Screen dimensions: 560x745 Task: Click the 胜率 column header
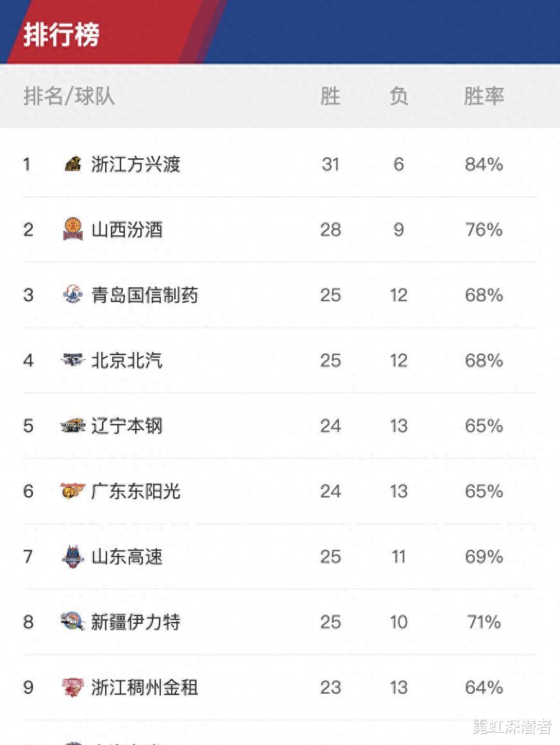484,96
